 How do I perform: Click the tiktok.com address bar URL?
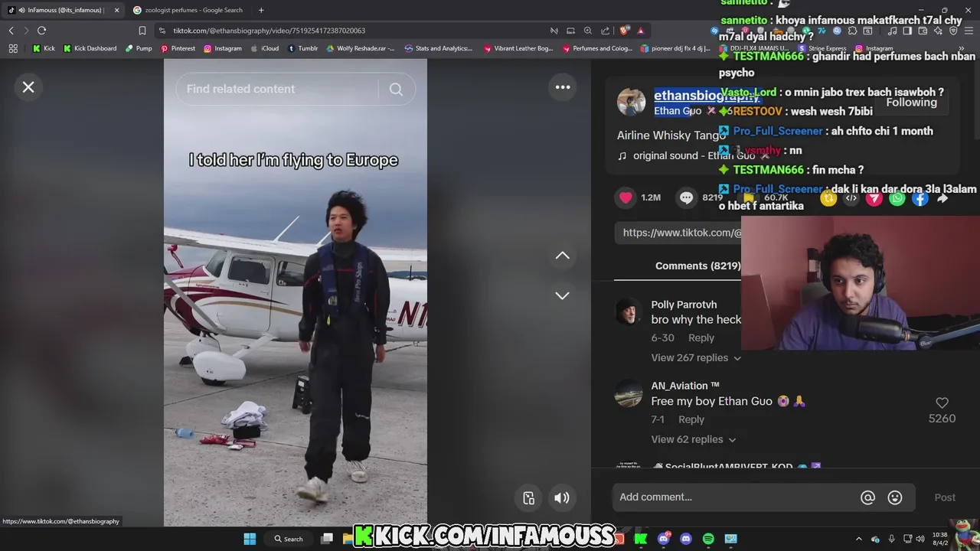tap(269, 31)
